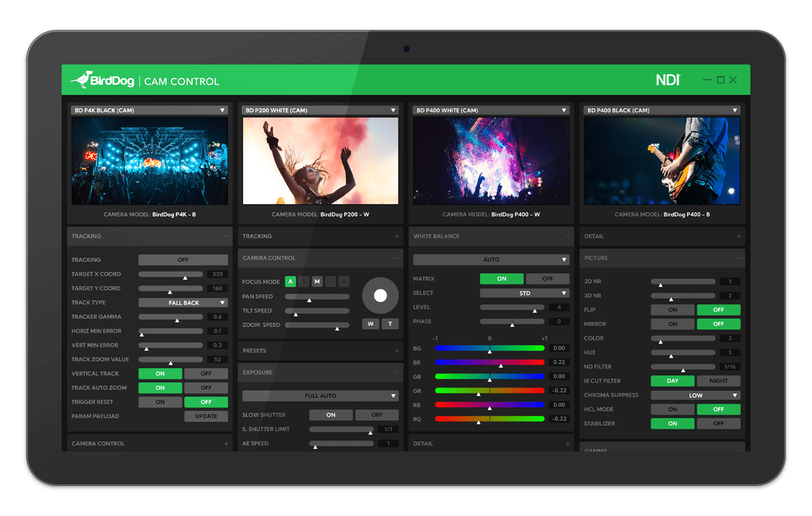Turn Track Auto Zoom off

(206, 388)
